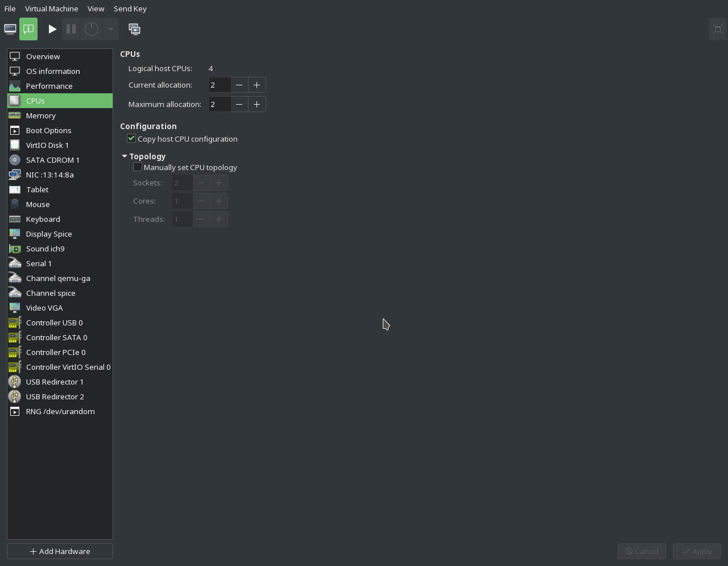Switch to virtual hardware details view
Screen dimensions: 728x566
point(28,28)
